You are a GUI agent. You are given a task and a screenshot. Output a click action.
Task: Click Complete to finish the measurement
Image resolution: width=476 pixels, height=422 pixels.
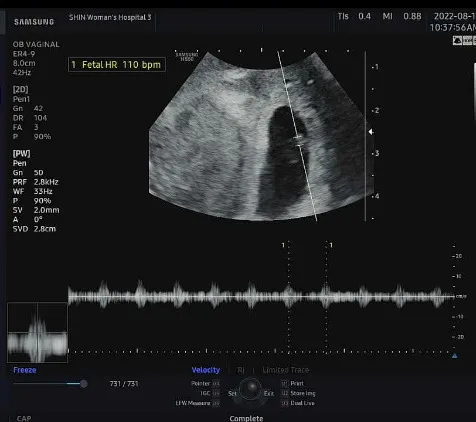tap(246, 418)
